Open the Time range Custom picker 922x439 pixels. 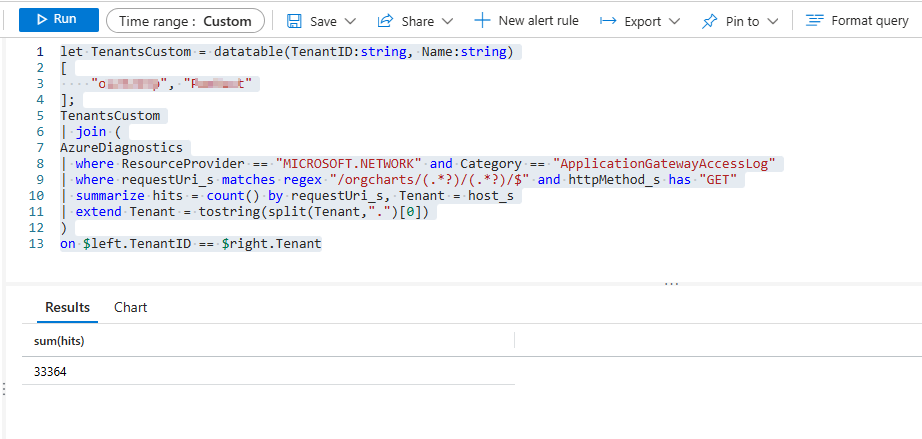pos(185,21)
